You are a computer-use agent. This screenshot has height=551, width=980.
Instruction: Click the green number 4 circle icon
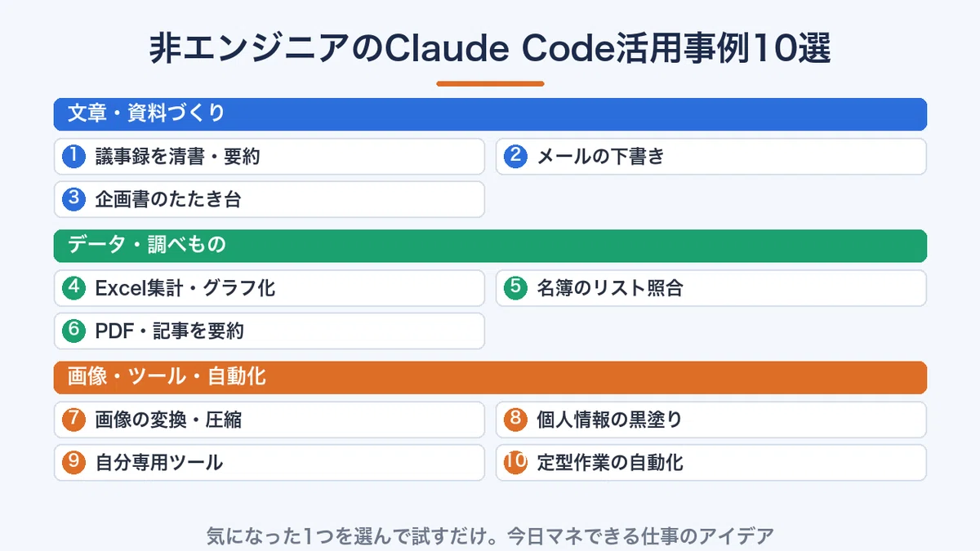pyautogui.click(x=73, y=287)
